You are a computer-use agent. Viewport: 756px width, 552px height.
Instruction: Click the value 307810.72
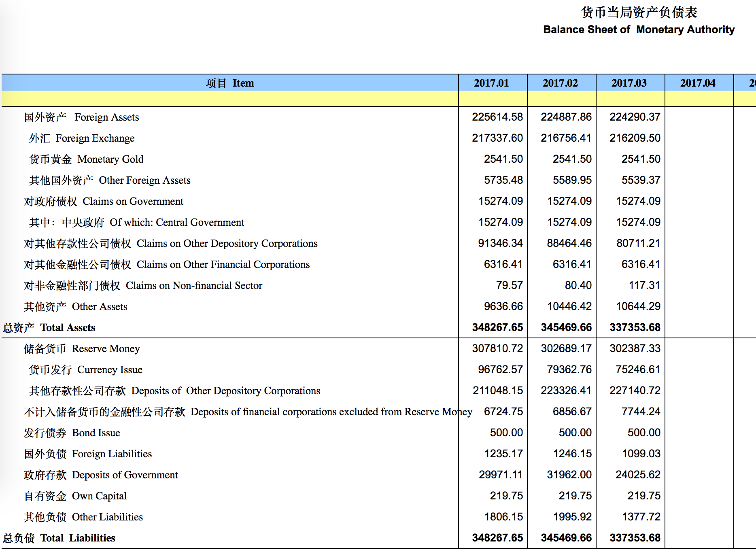click(x=497, y=348)
